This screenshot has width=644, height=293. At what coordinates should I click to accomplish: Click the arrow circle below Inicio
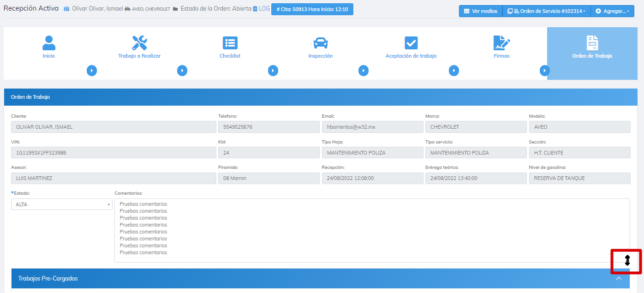click(x=92, y=71)
